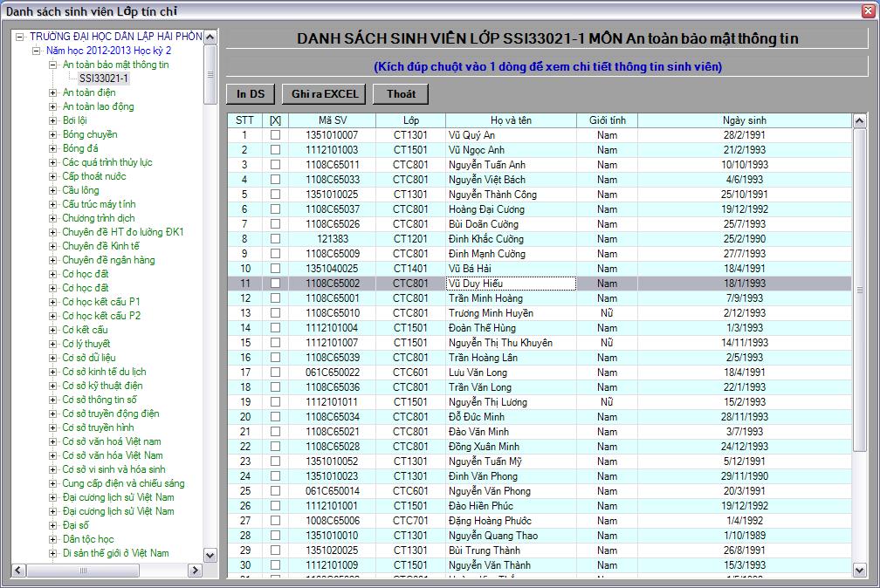Viewport: 880px width, 588px height.
Task: Collapse the An toàn bảo mật thông tin node
Action: tap(52, 65)
